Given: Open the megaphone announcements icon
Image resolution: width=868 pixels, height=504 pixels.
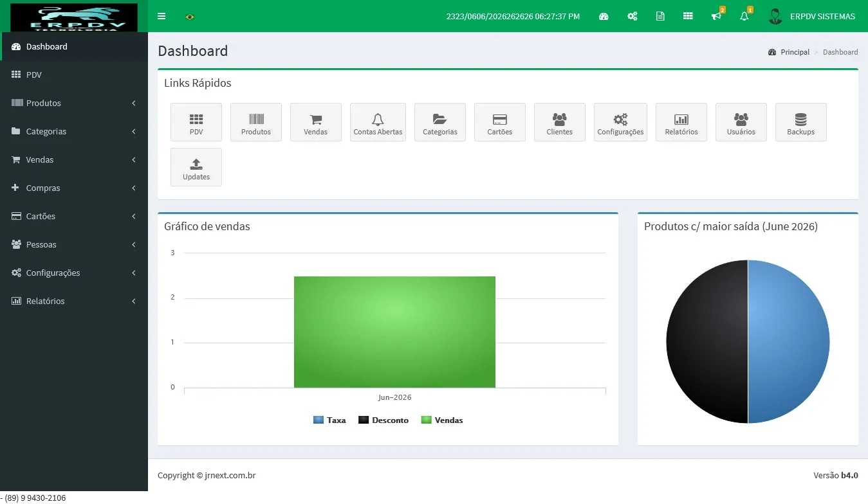Looking at the screenshot, I should click(717, 15).
